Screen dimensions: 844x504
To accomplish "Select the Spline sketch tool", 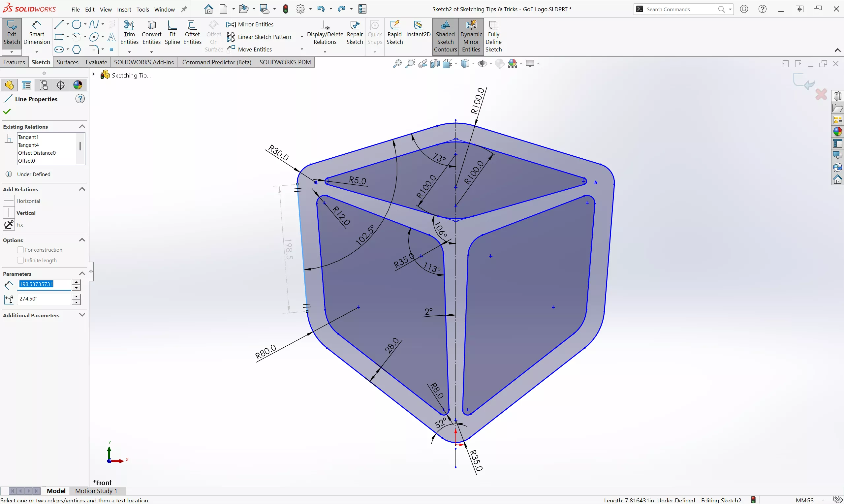I will (x=94, y=24).
